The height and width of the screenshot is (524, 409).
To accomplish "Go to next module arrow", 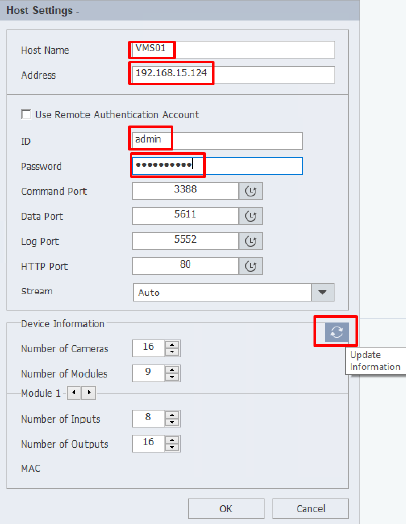I will click(x=89, y=393).
